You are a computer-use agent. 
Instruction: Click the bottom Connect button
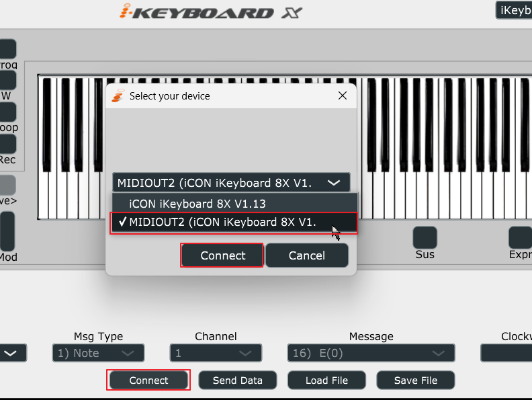[148, 381]
